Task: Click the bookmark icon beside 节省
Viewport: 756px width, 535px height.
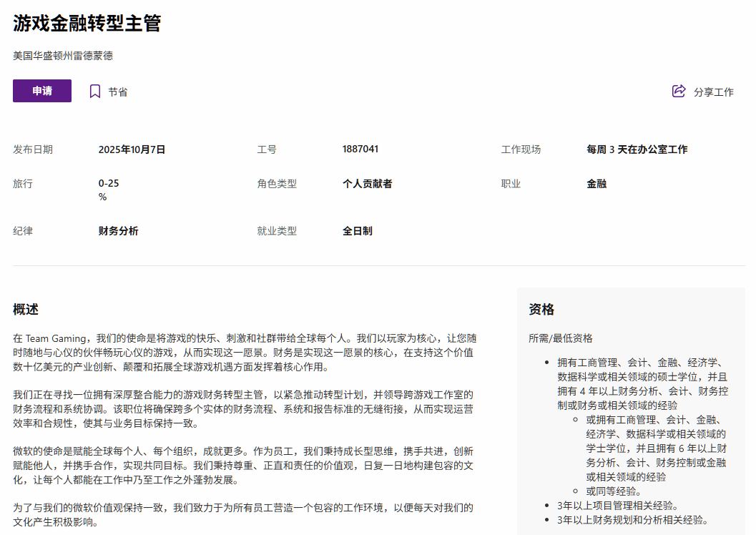Action: coord(95,92)
